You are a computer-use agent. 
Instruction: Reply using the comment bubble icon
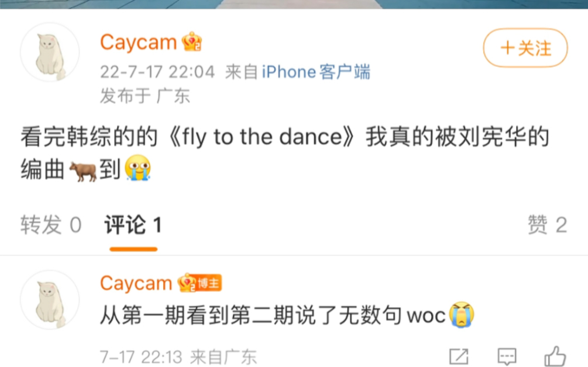click(x=507, y=356)
